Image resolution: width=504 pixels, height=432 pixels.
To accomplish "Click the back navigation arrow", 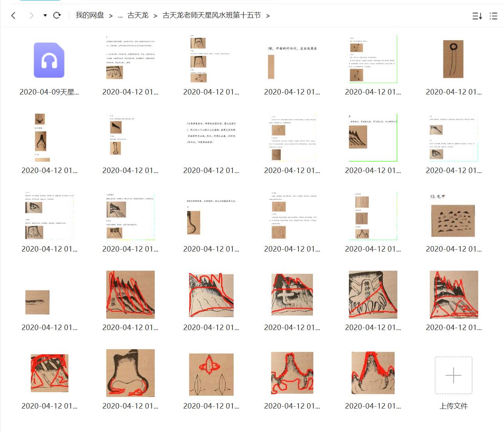I will pos(14,16).
